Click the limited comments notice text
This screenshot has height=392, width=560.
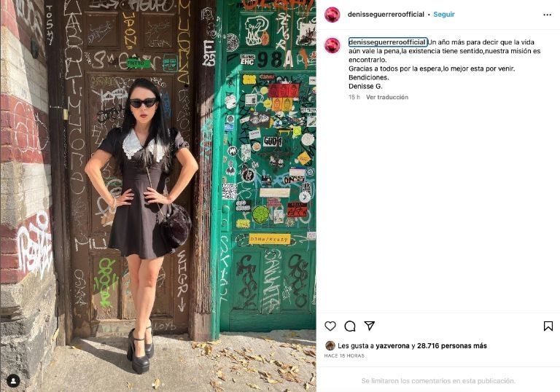[438, 381]
